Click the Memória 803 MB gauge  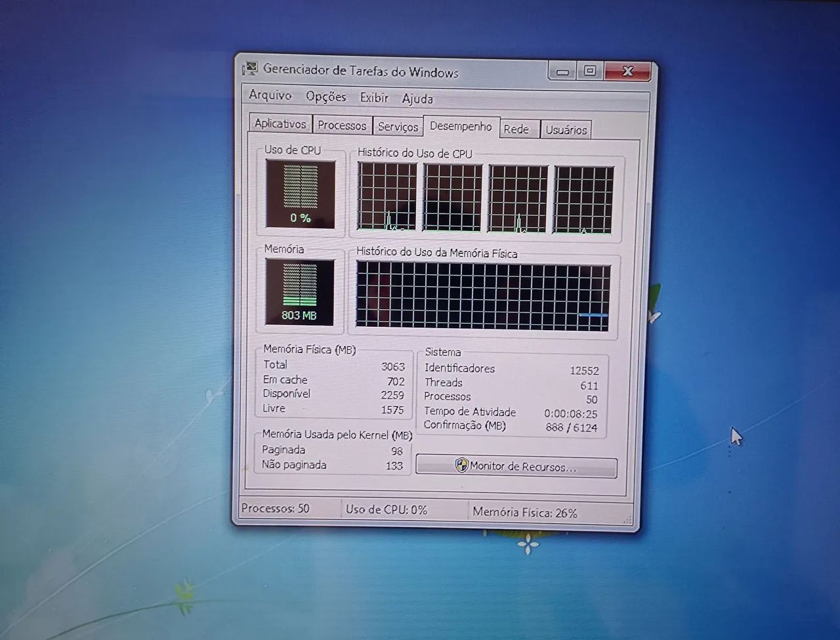coord(299,292)
